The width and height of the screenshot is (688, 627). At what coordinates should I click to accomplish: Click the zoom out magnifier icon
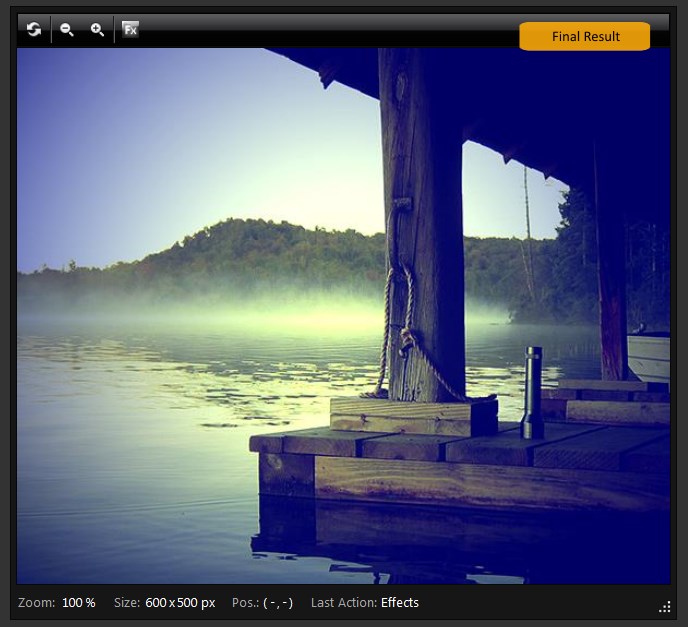(x=67, y=29)
